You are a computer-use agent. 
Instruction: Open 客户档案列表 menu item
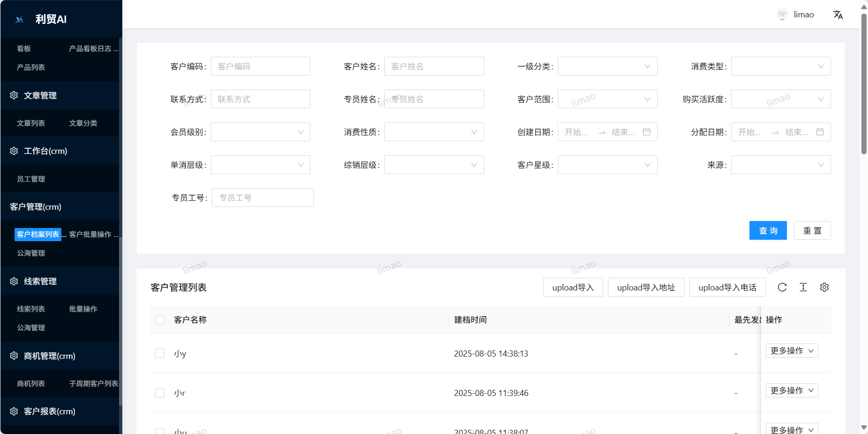point(38,234)
